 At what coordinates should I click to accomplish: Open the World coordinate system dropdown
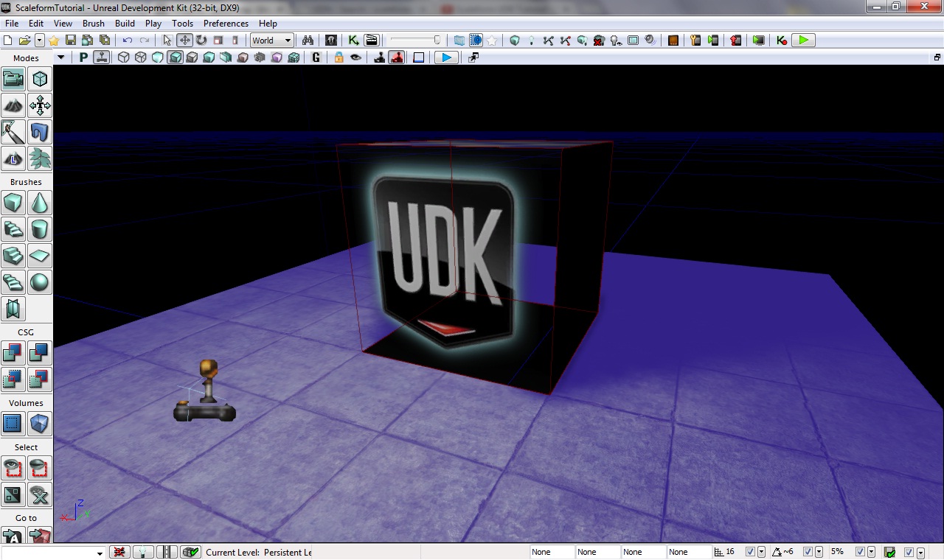point(272,41)
